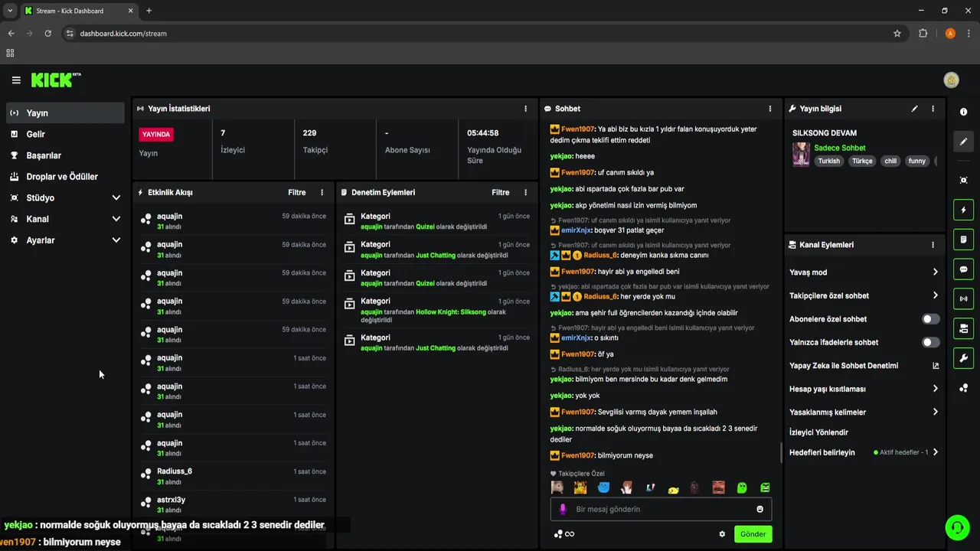
Task: Insert the green slime emote
Action: (x=742, y=487)
